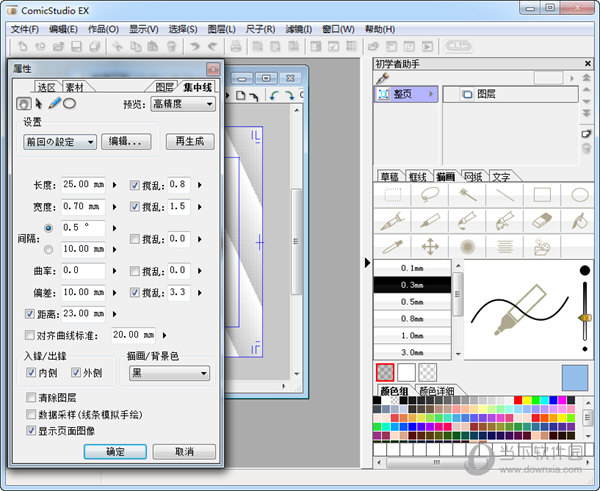Click the print icon in main toolbar
The width and height of the screenshot is (600, 491).
(x=236, y=46)
